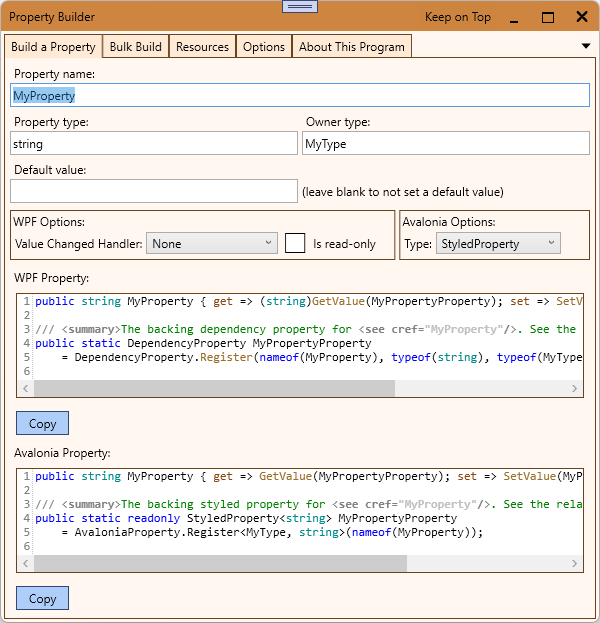The width and height of the screenshot is (600, 623).
Task: Click line number 4 in WPF code
Action: (26, 343)
